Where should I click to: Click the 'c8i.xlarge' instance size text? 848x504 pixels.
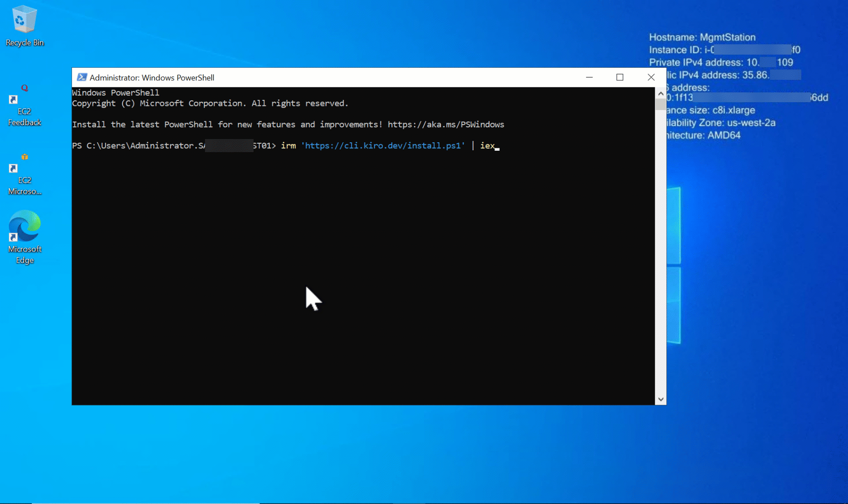tap(734, 110)
